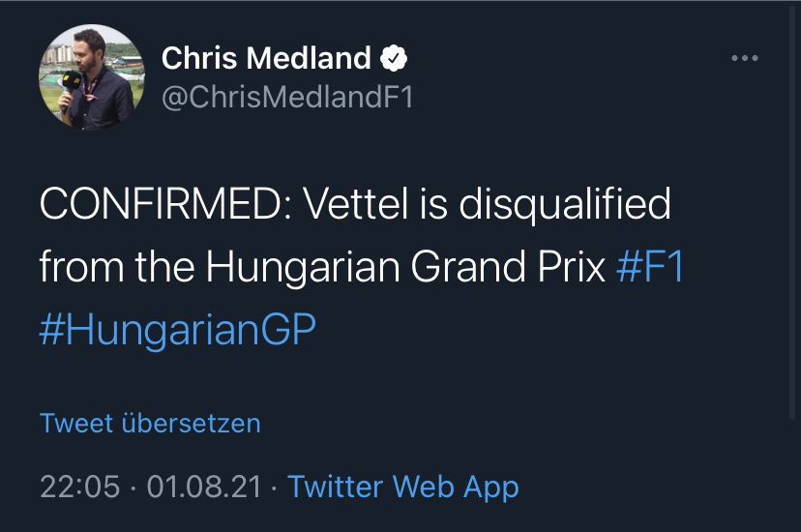Follow the #HungarianGP hashtag link
The width and height of the screenshot is (801, 532).
tap(178, 330)
